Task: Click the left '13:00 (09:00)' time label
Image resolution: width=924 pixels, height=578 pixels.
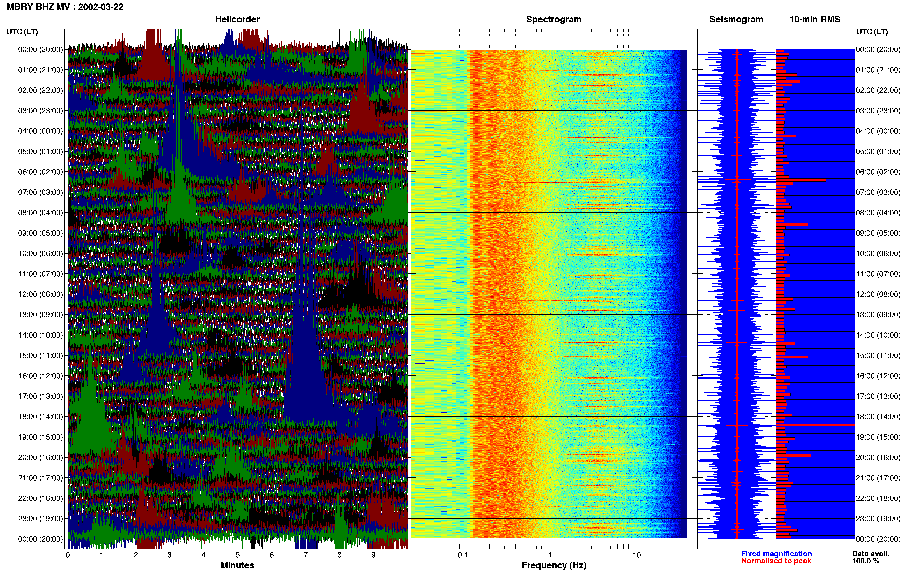Action: click(41, 315)
